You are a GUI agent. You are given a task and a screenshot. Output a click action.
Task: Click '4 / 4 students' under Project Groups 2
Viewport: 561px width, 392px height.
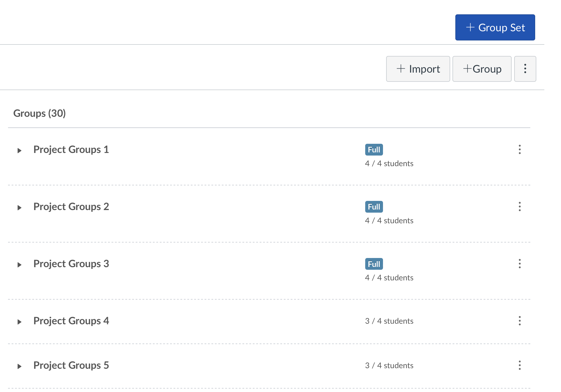[x=389, y=221]
